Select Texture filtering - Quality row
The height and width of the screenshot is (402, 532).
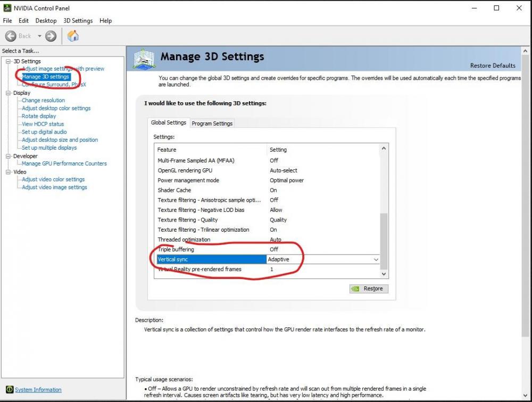click(x=268, y=220)
